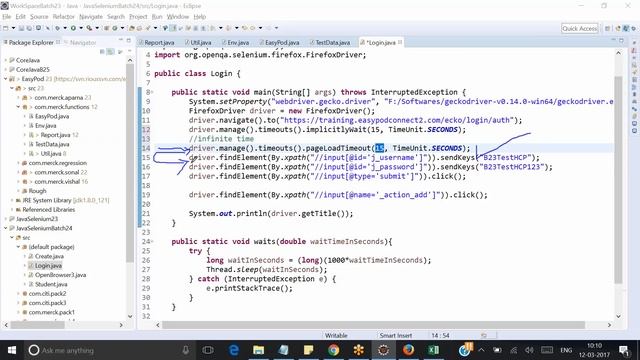Close the Login.java editor tab

(400, 42)
